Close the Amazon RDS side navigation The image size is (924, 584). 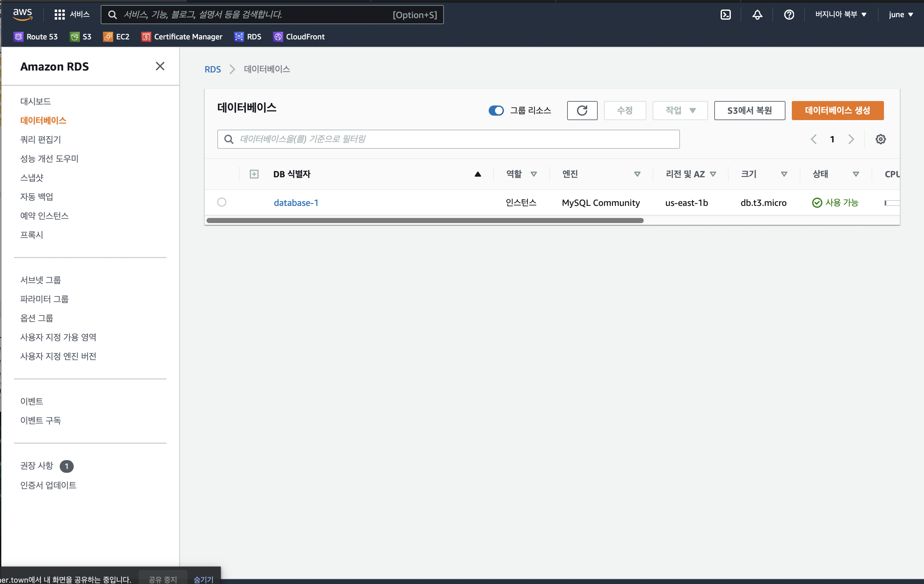[160, 66]
